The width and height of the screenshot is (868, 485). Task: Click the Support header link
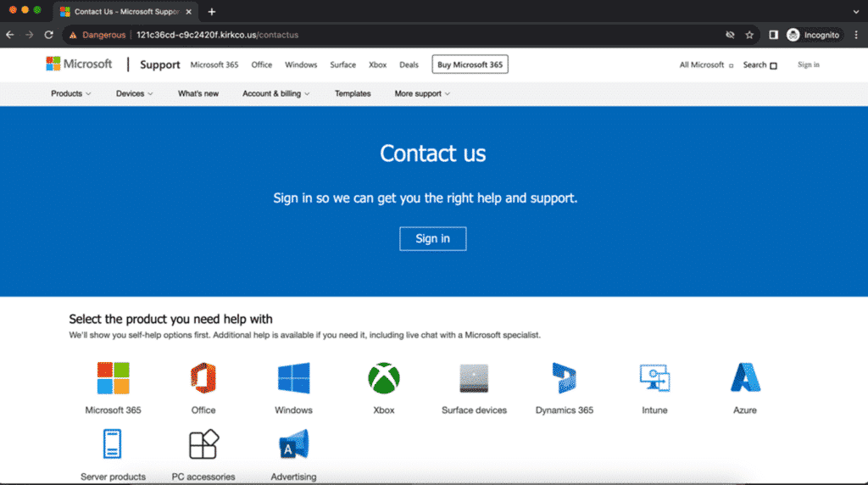tap(160, 64)
